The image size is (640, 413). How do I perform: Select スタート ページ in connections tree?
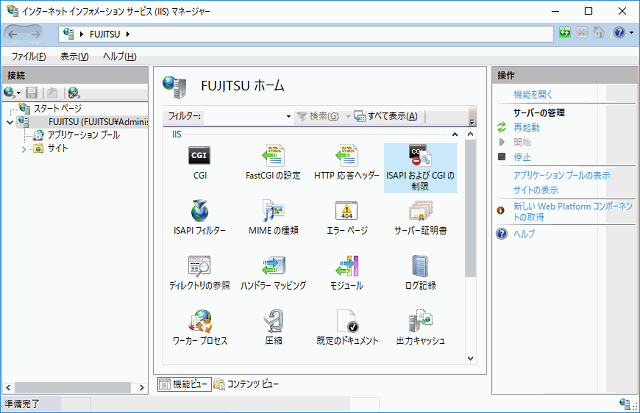[x=58, y=109]
